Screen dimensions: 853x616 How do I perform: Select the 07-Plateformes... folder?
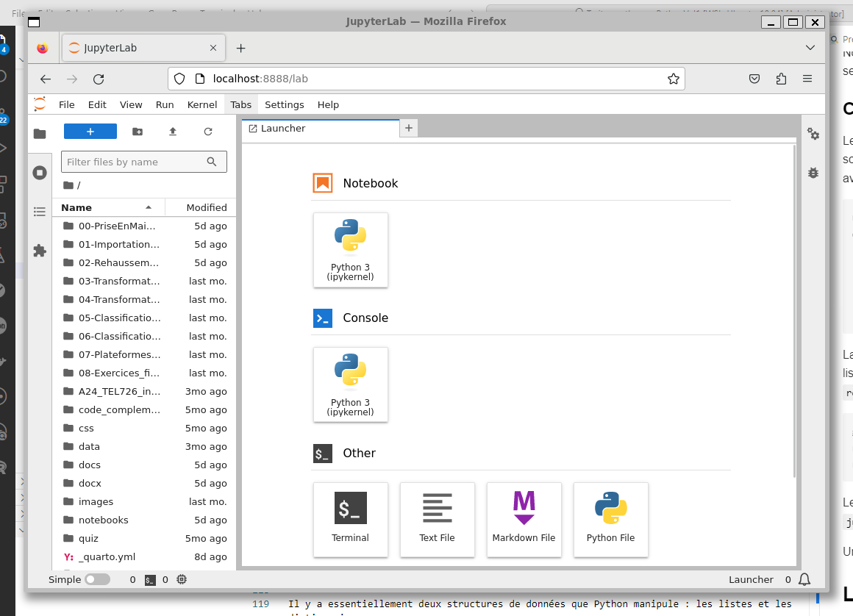point(145,355)
